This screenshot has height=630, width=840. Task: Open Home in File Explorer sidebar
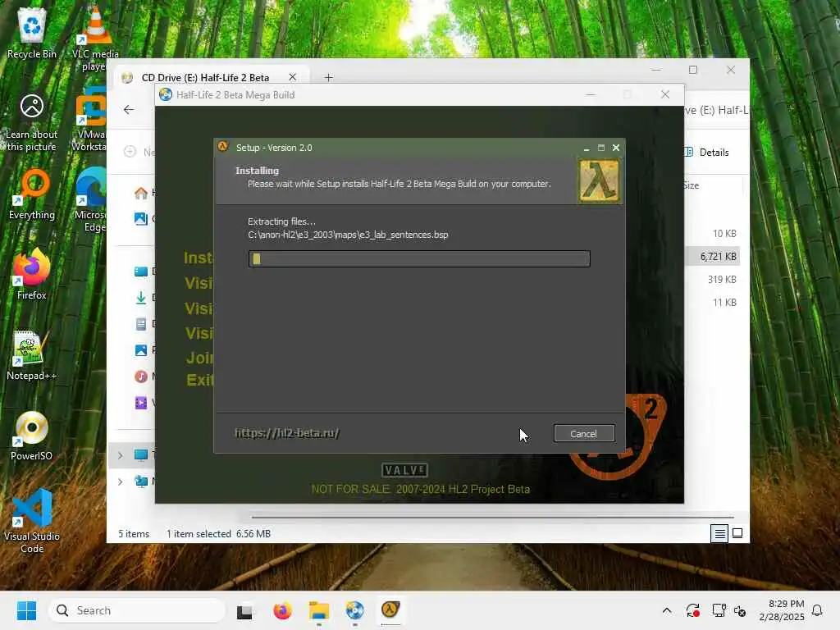pyautogui.click(x=141, y=193)
